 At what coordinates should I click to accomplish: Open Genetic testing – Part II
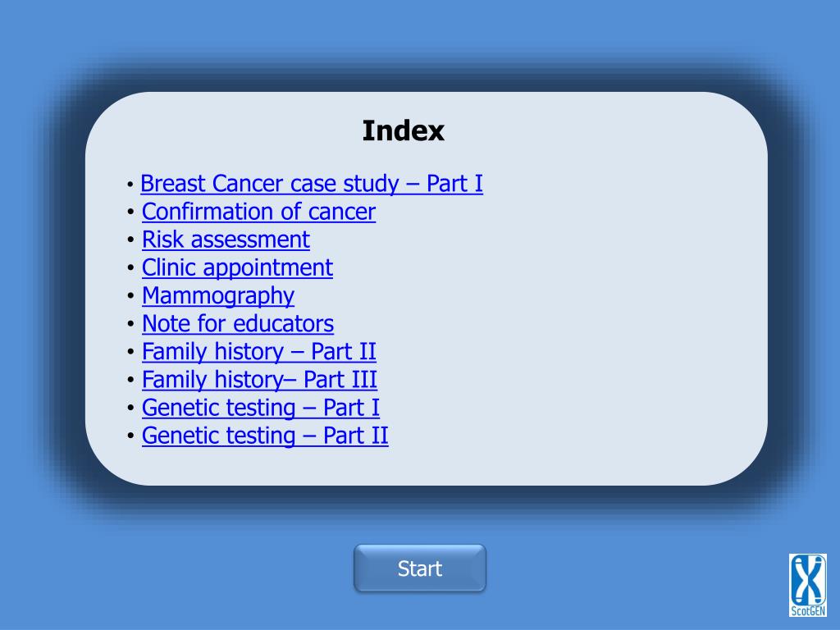click(x=265, y=436)
